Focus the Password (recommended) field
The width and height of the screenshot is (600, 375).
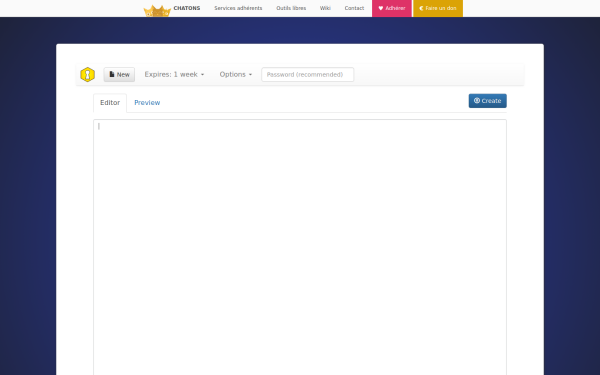[308, 75]
